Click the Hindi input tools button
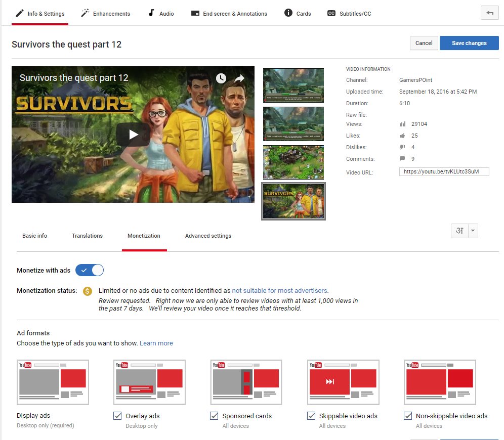The width and height of the screenshot is (504, 440). (459, 231)
